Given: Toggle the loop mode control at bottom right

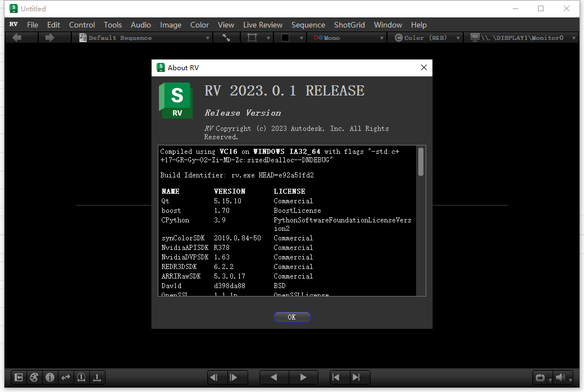Looking at the screenshot, I should coord(541,377).
